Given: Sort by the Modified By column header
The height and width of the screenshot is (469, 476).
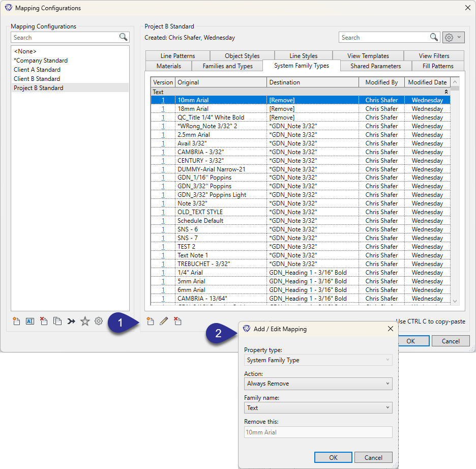Looking at the screenshot, I should point(381,82).
